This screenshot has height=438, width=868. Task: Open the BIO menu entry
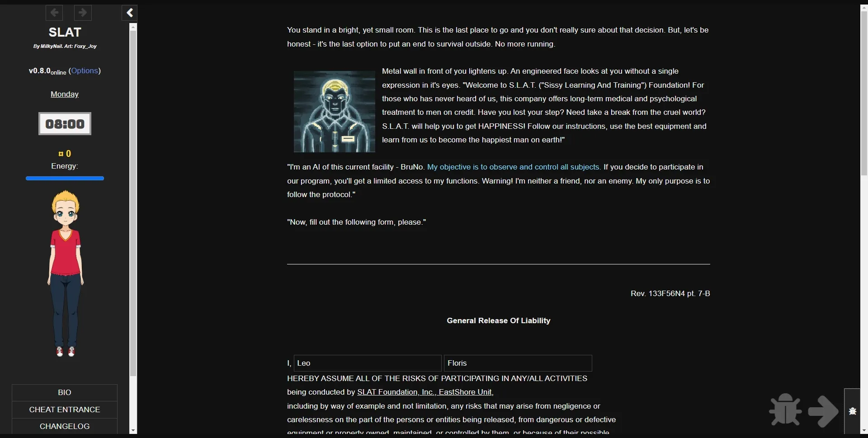[64, 392]
